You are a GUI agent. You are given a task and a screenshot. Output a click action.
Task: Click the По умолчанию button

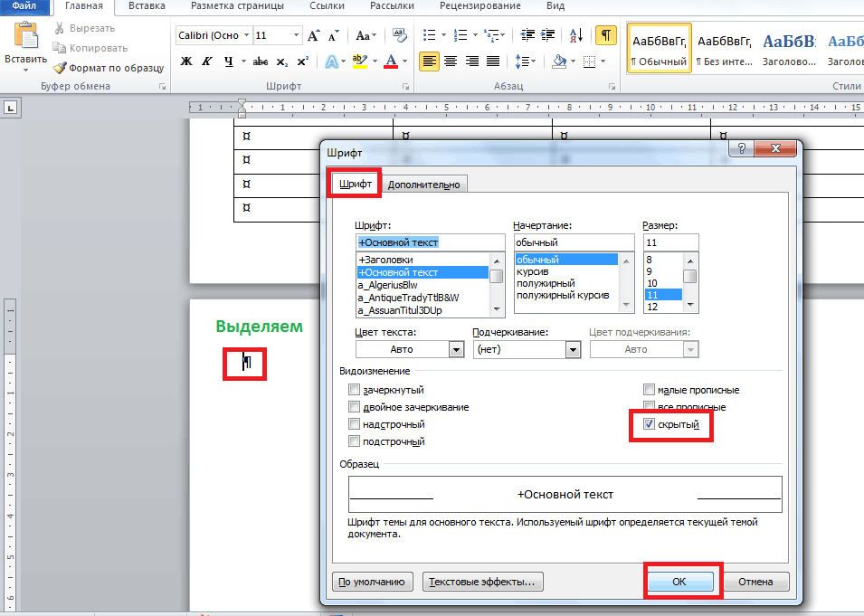click(372, 582)
